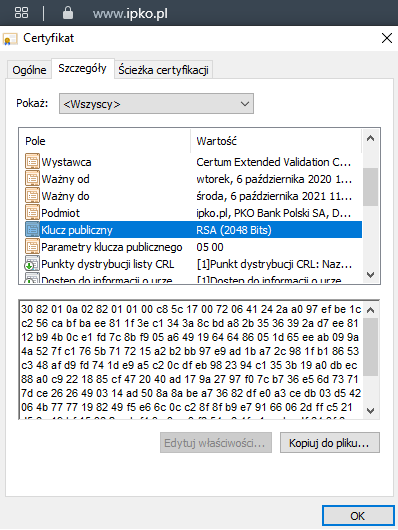Click the Punkty dystrybucji listy CRL icon
The width and height of the screenshot is (398, 530).
pos(32,263)
